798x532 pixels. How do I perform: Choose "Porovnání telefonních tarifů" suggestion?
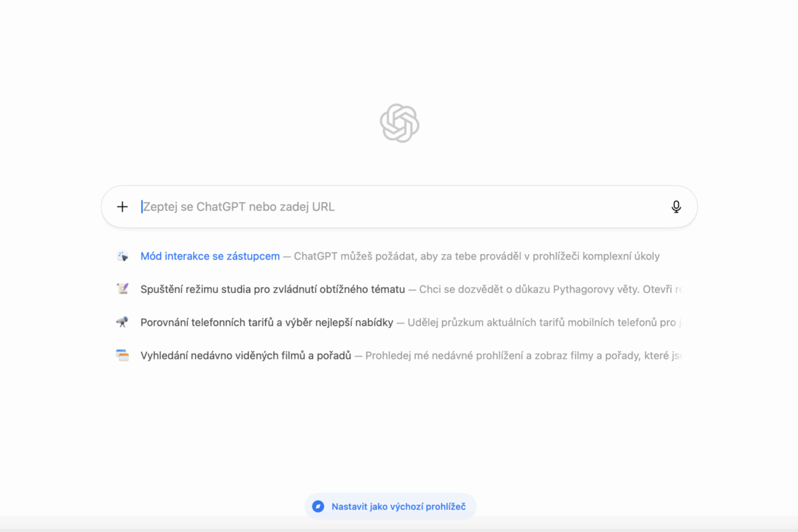(267, 322)
